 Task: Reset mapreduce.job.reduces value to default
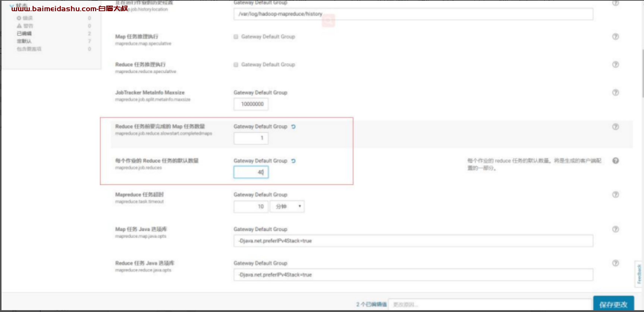pyautogui.click(x=293, y=161)
